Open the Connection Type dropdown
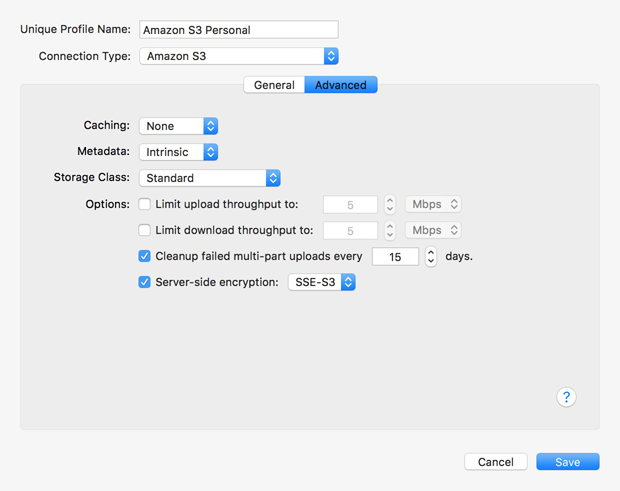Screen dimensions: 620x491 click(x=239, y=56)
